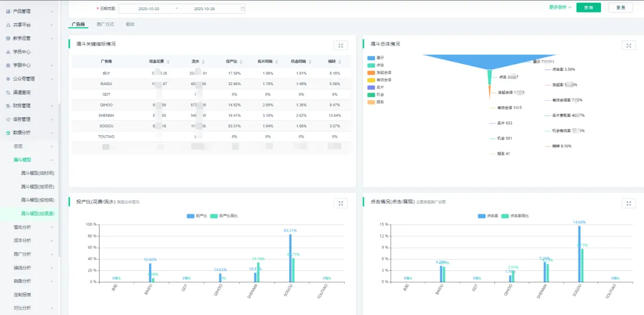
Task: Click the 重置 reset button
Action: click(x=621, y=8)
